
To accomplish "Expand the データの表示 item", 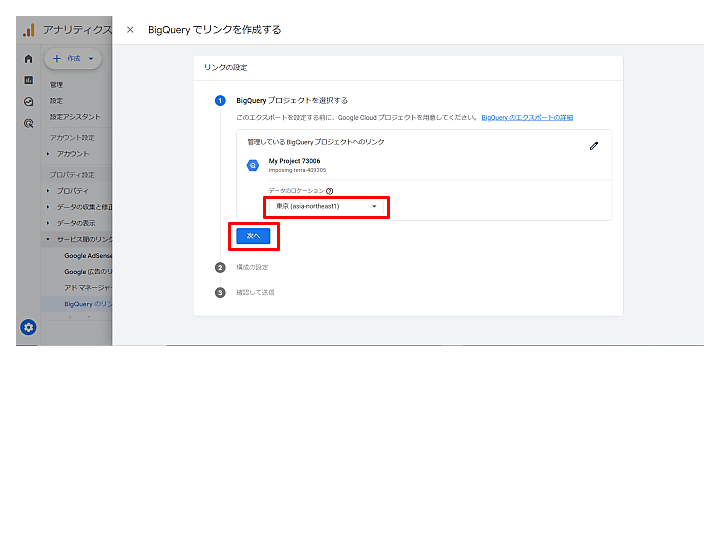I will pos(73,223).
